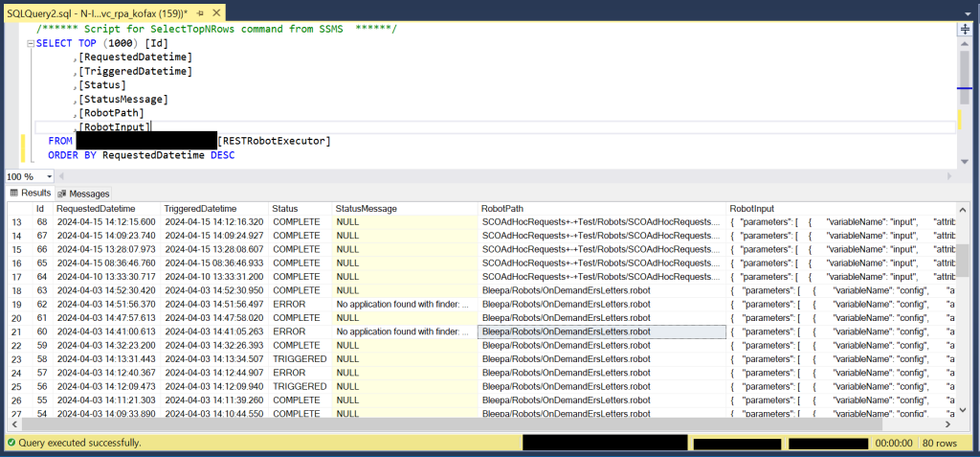The height and width of the screenshot is (457, 980).
Task: Click TriggeredDatetime cell 2024-04-10 13:33:31.200
Action: coord(215,277)
